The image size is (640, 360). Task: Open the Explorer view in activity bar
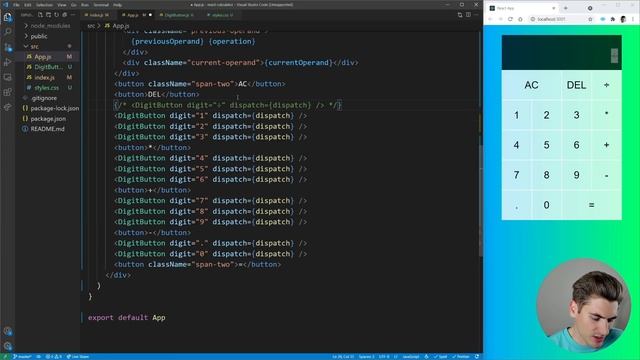coord(8,18)
